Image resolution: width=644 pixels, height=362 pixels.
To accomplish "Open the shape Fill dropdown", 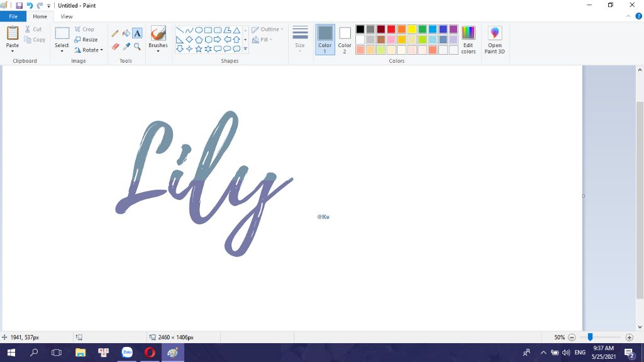I will point(262,40).
